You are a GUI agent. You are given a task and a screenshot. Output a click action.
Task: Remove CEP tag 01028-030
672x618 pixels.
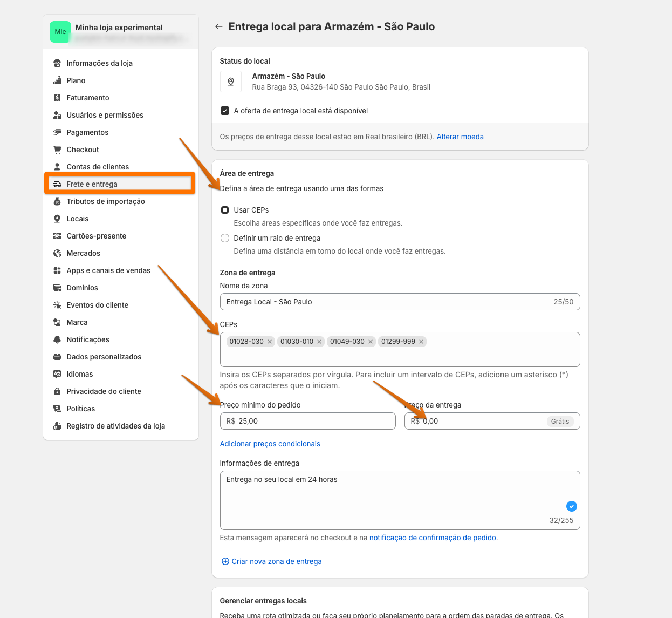tap(270, 342)
